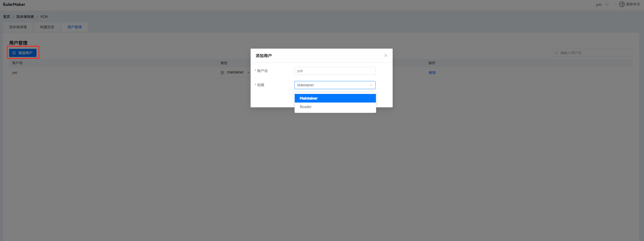Open the ysc account menu in header
Image resolution: width=644 pixels, height=241 pixels.
coord(602,4)
